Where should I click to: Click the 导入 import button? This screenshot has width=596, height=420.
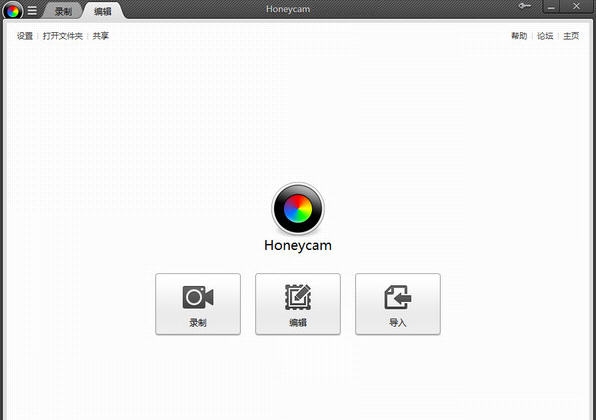tap(398, 304)
